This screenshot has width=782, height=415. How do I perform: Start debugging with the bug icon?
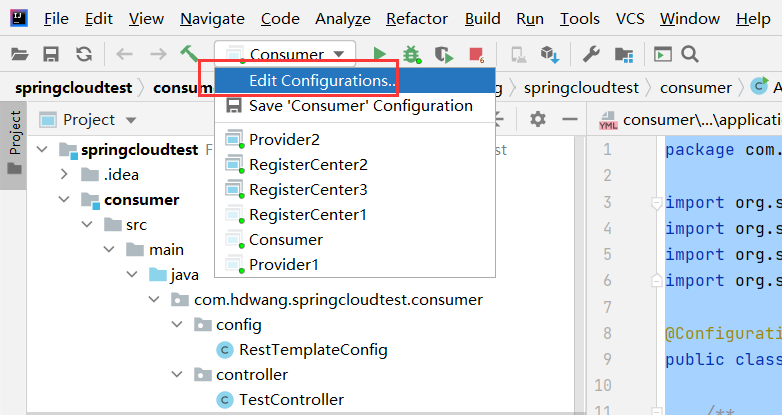click(411, 54)
